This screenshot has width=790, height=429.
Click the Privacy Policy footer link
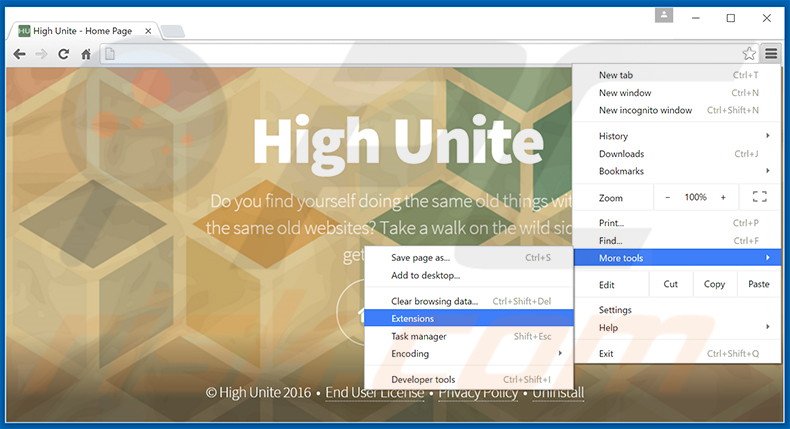point(478,393)
